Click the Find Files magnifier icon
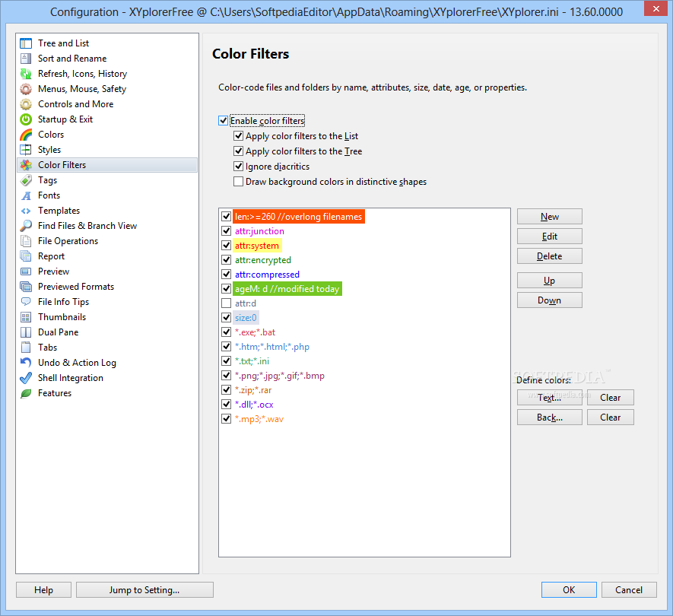The image size is (673, 616). (26, 226)
